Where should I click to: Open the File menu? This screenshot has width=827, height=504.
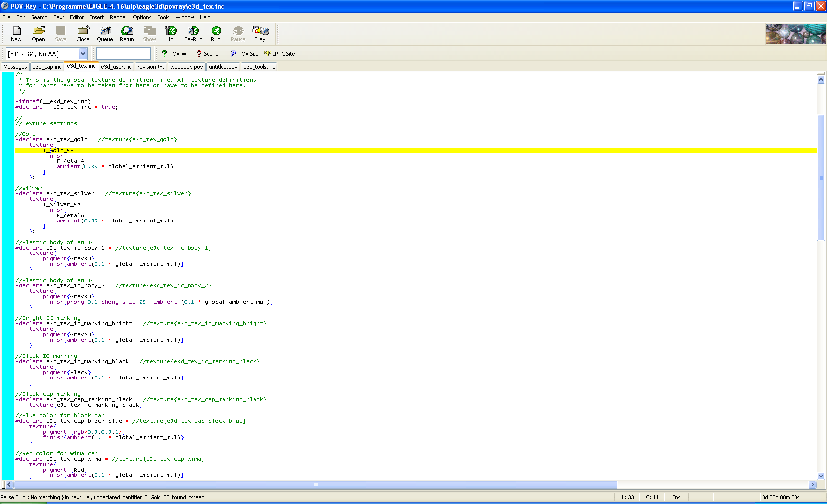click(6, 17)
